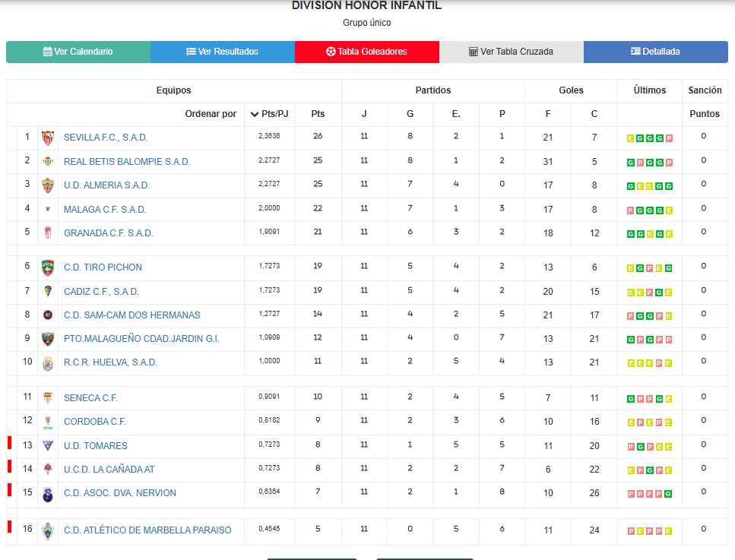
Task: Open Pto.Malagueño Cdad.Jardin G.I. link
Action: (x=141, y=338)
